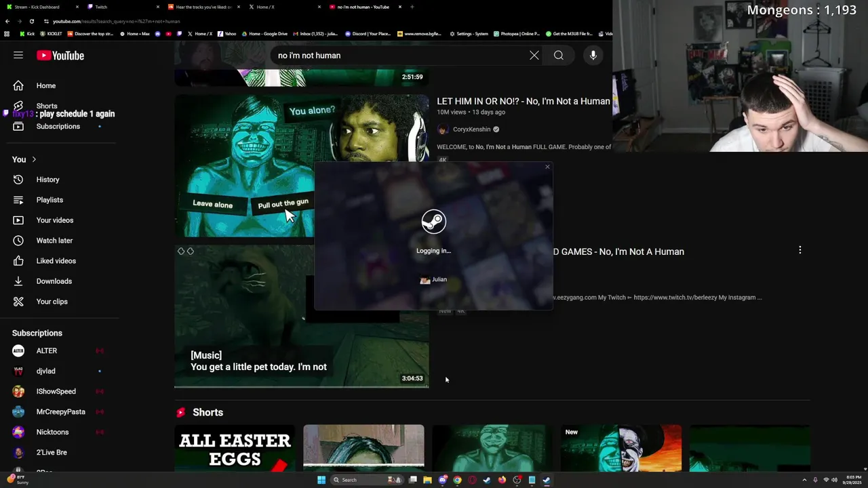Open the KICKLET bookmark

pos(52,34)
